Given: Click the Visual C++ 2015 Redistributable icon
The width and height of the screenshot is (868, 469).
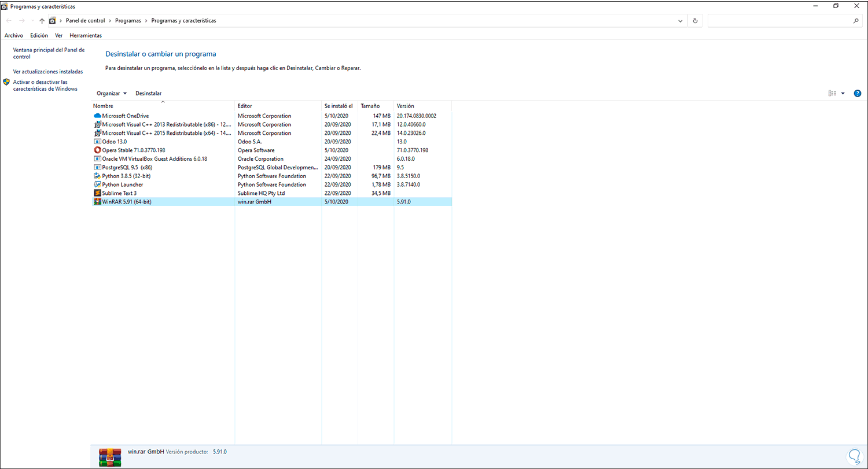Looking at the screenshot, I should [x=97, y=133].
